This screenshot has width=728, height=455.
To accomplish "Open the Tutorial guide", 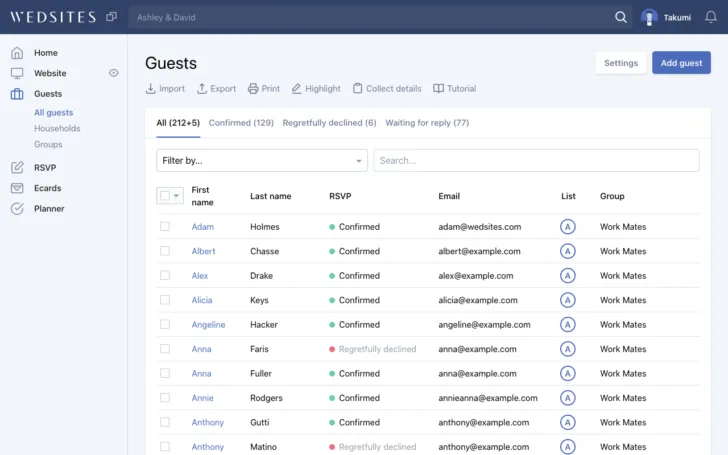I will point(454,89).
